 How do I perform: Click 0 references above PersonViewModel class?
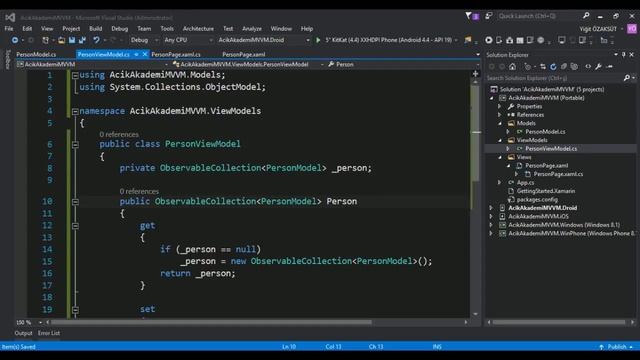point(119,134)
